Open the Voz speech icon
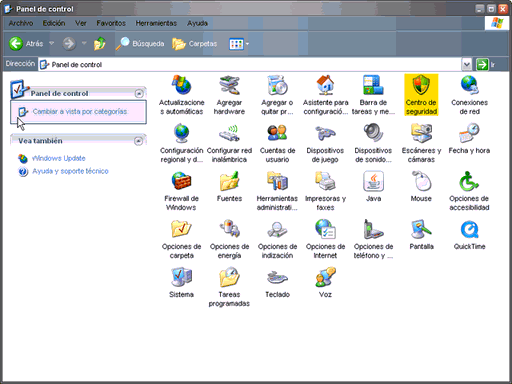The width and height of the screenshot is (512, 384). 325,283
